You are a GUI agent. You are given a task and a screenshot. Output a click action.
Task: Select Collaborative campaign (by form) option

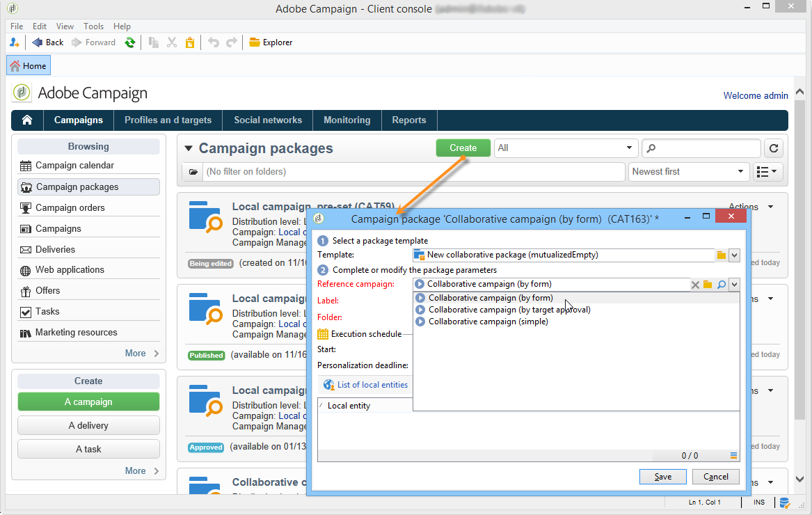click(x=576, y=298)
